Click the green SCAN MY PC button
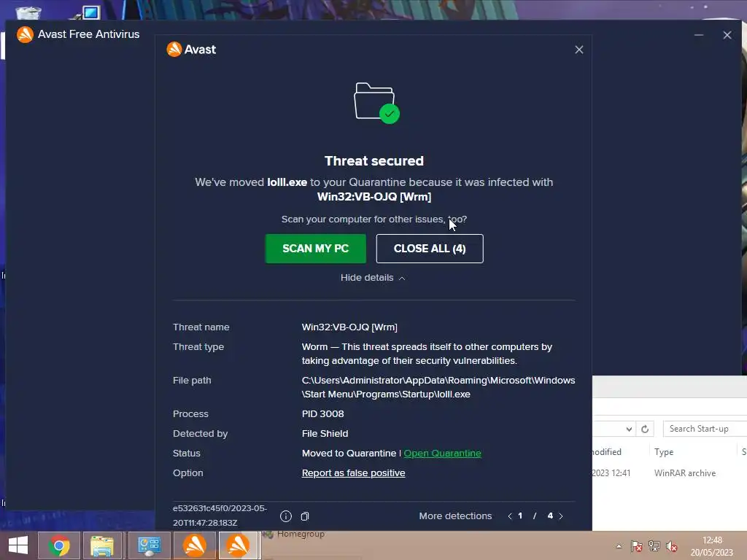The image size is (747, 560). (x=315, y=249)
